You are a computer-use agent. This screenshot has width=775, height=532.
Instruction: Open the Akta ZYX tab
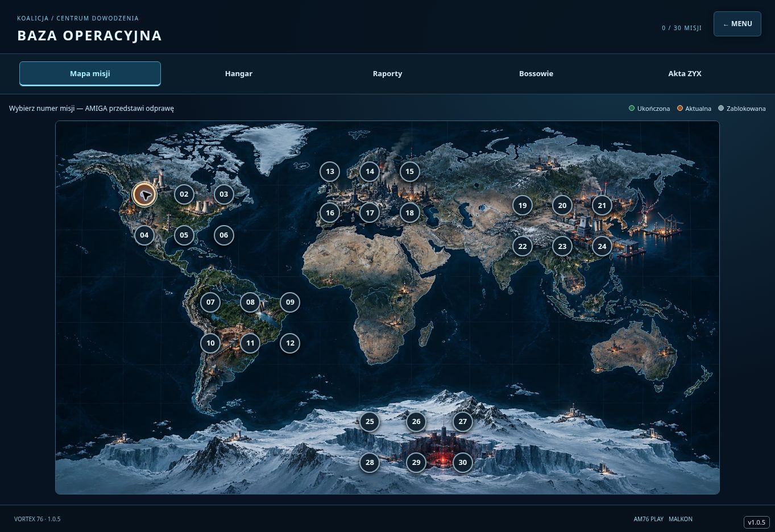(685, 74)
